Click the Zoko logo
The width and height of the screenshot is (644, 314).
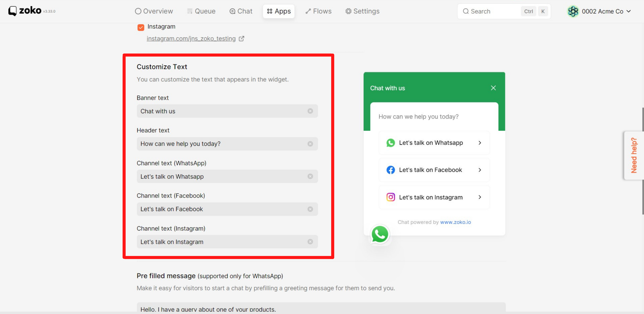click(x=25, y=11)
